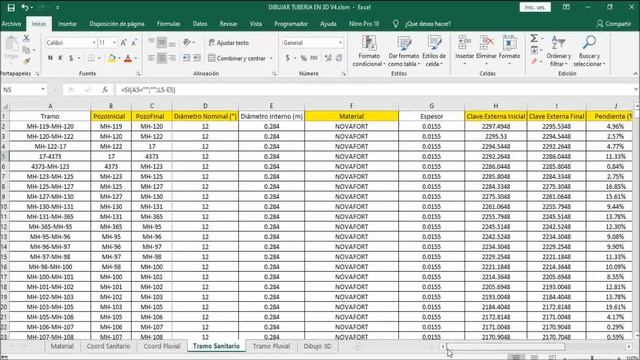The height and width of the screenshot is (360, 640).
Task: Click the insert function fx icon
Action: coord(105,89)
